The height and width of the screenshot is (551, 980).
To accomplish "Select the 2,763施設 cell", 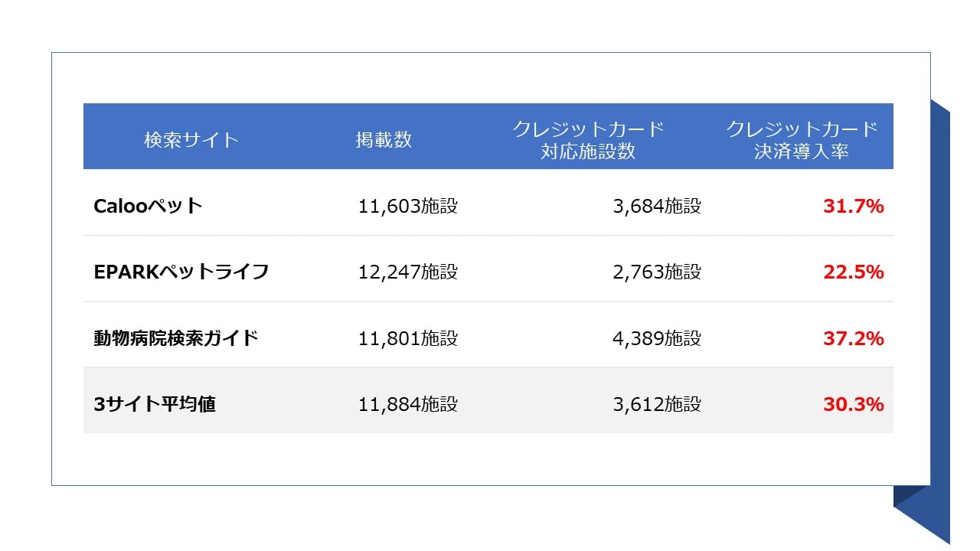I will (657, 272).
